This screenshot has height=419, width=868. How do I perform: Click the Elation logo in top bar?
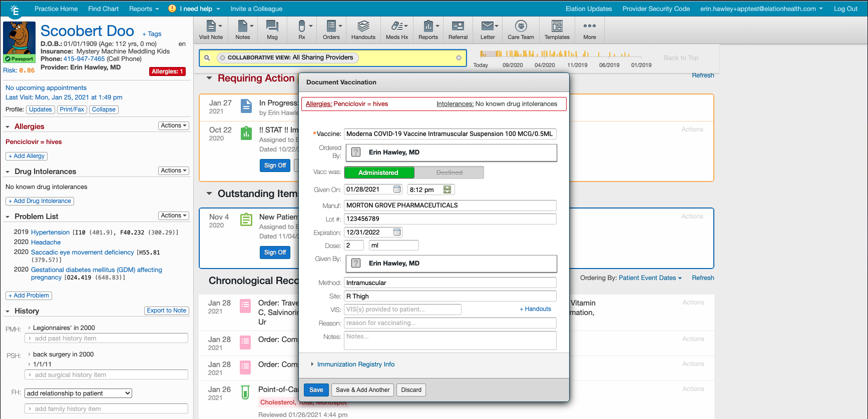pyautogui.click(x=15, y=9)
